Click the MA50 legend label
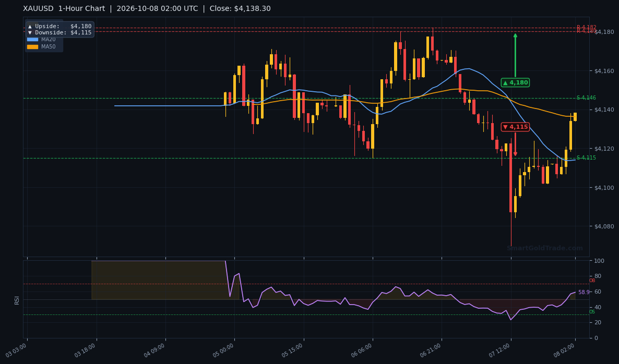 [48, 46]
